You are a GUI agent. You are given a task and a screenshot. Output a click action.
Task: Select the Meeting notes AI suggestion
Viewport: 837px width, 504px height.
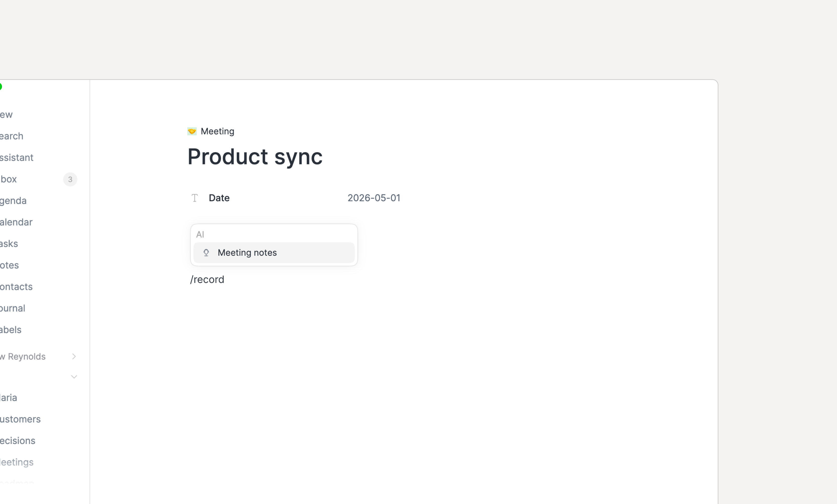pyautogui.click(x=274, y=253)
